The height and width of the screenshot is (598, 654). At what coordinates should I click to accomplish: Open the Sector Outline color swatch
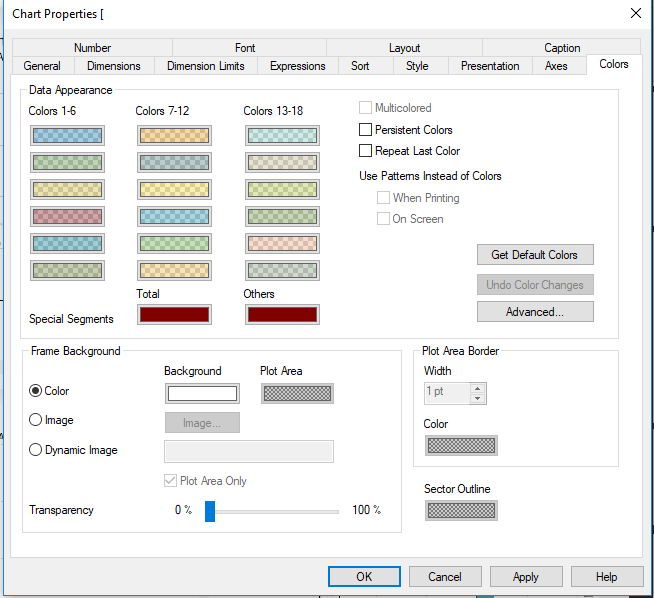461,510
